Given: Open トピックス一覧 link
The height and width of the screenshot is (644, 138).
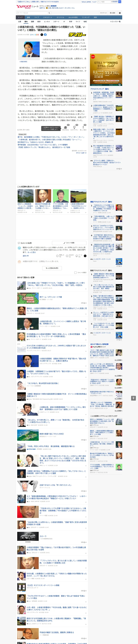Looking at the screenshot, I should [x=115, y=21].
